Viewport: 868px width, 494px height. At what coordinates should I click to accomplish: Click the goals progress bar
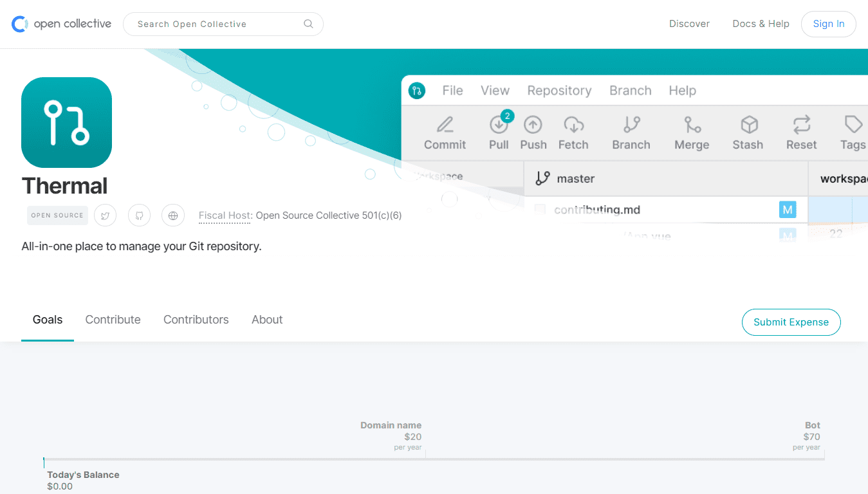pos(434,459)
